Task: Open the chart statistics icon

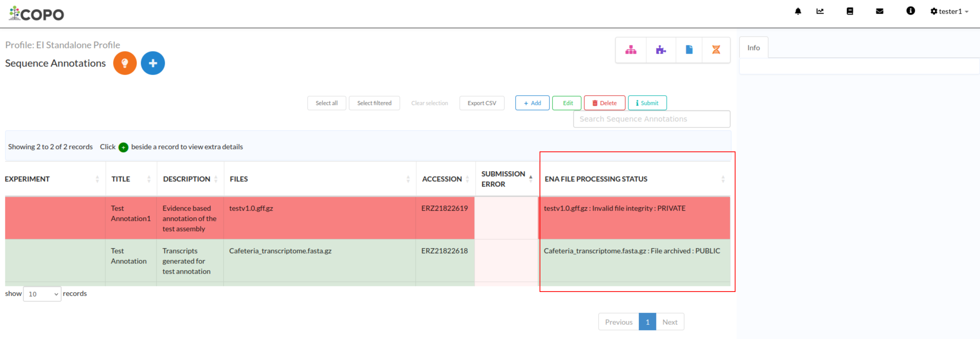Action: coord(820,12)
